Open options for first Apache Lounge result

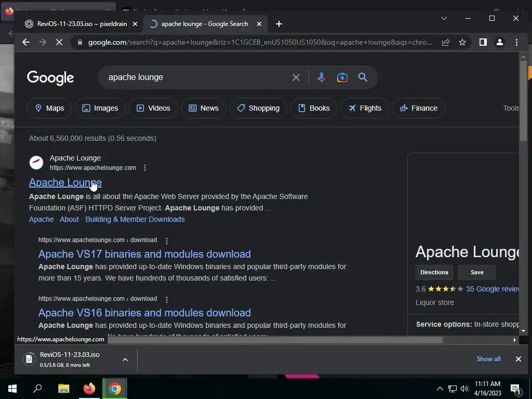pyautogui.click(x=145, y=168)
